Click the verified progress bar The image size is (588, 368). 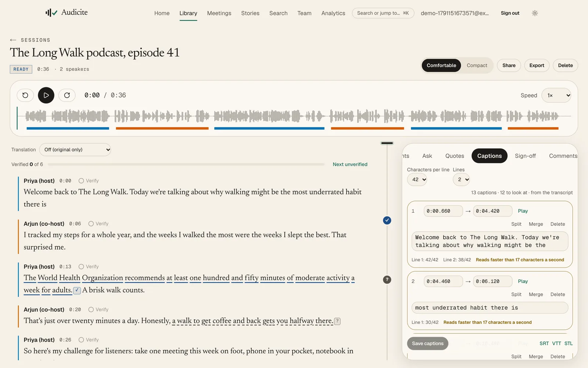(186, 164)
